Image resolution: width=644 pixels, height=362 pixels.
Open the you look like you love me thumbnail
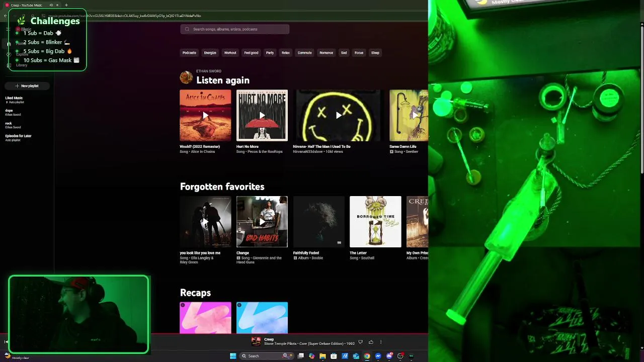point(205,222)
